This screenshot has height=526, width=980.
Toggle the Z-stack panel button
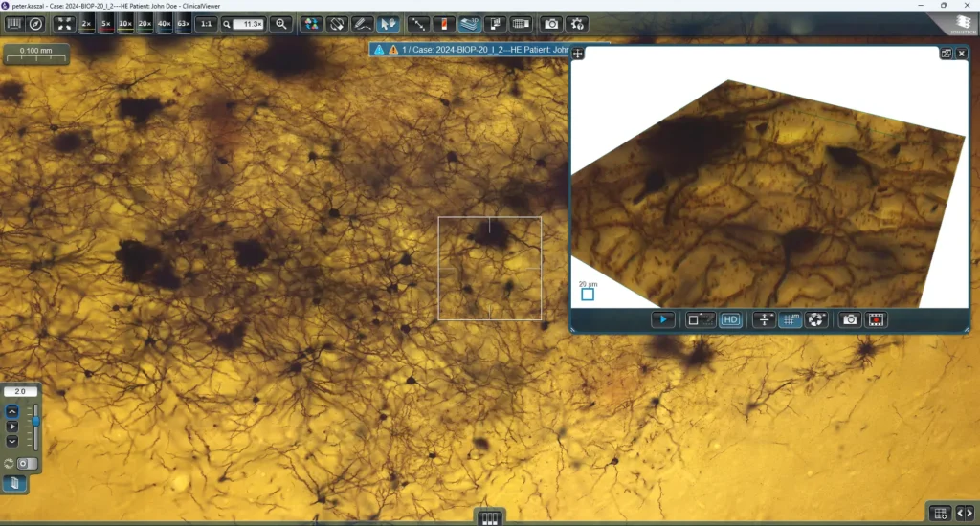pos(13,483)
